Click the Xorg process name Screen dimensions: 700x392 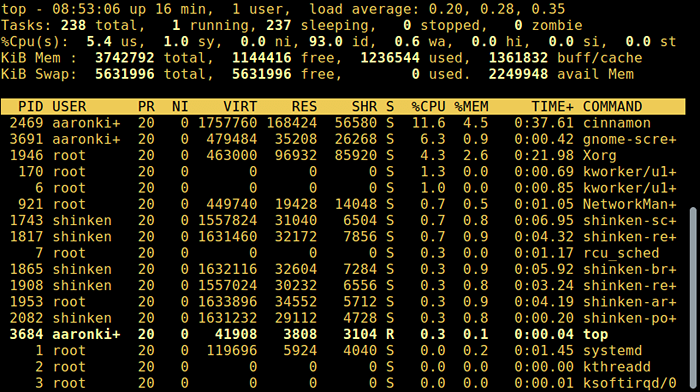pos(600,155)
